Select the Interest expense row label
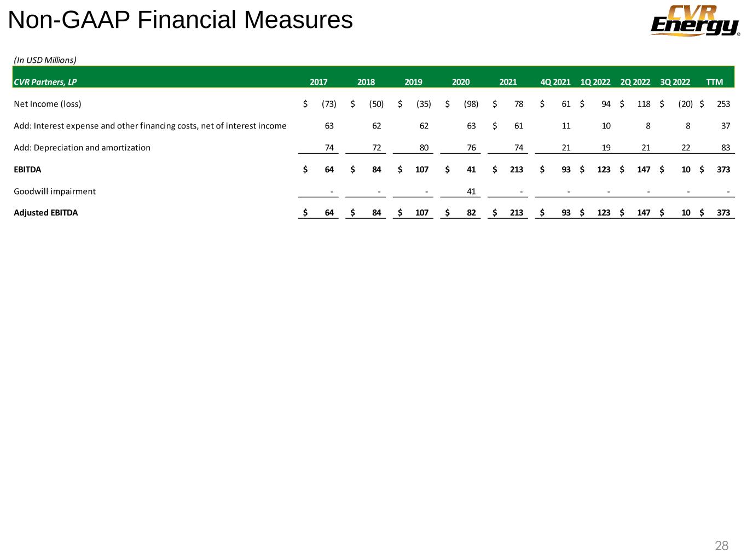The width and height of the screenshot is (747, 560). (150, 126)
